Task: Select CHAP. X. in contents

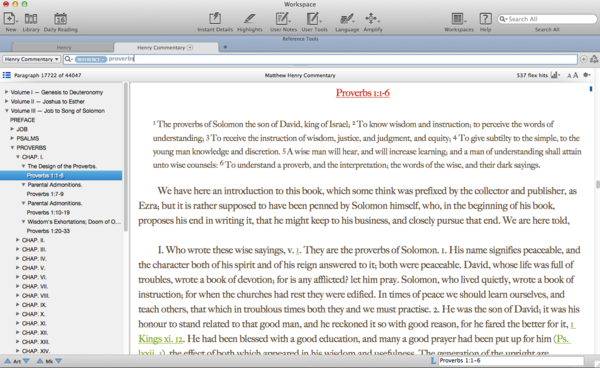Action: point(34,314)
